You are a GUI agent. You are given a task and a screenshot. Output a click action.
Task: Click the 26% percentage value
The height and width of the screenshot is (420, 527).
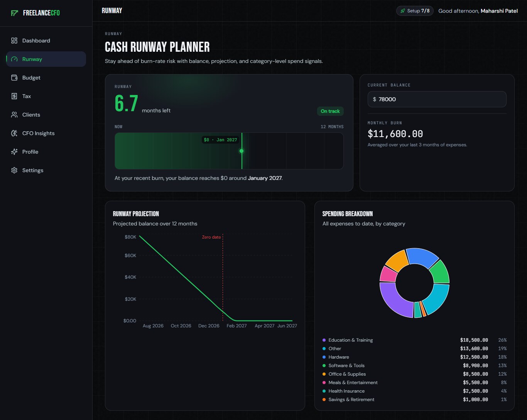[502, 340]
